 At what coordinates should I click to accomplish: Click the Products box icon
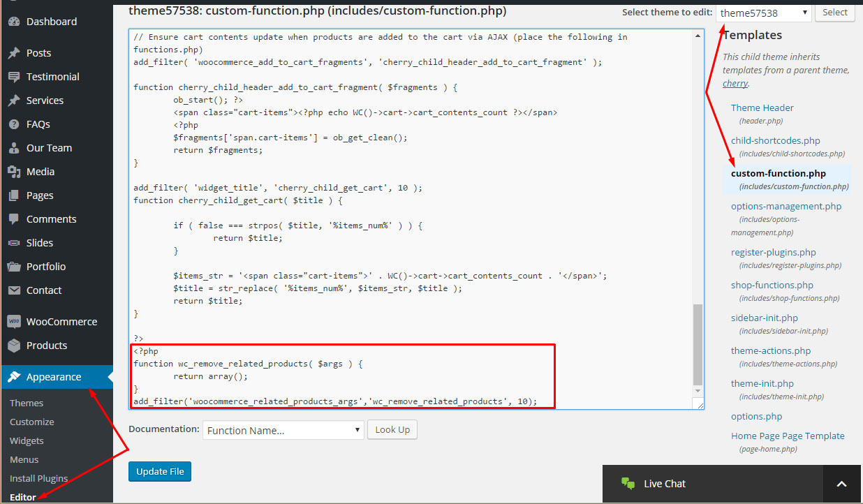click(13, 346)
